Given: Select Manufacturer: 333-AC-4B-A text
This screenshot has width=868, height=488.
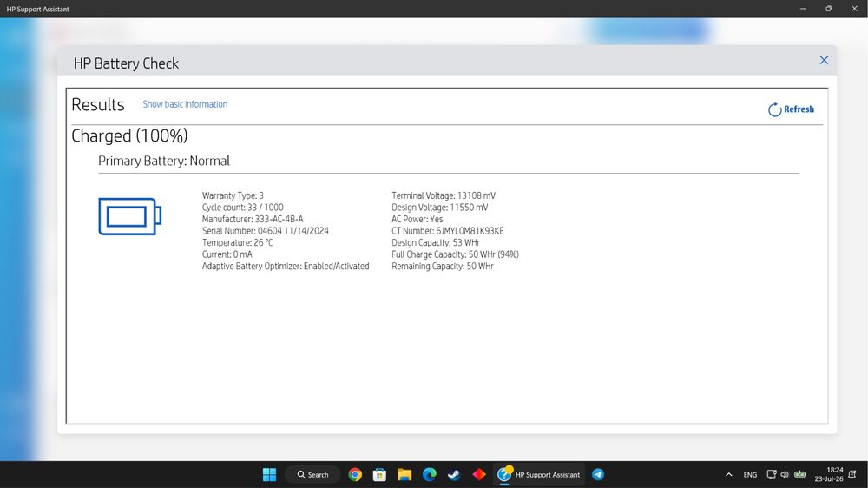Looking at the screenshot, I should pos(253,219).
